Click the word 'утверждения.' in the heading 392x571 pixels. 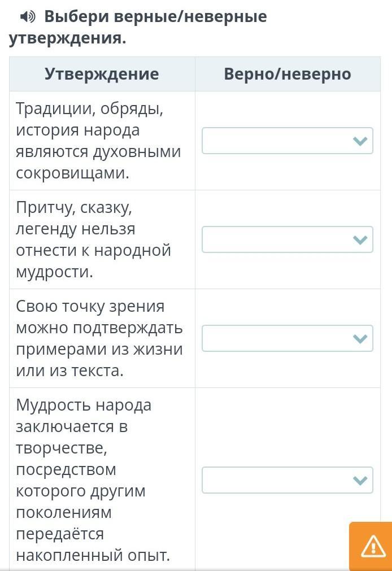(67, 38)
